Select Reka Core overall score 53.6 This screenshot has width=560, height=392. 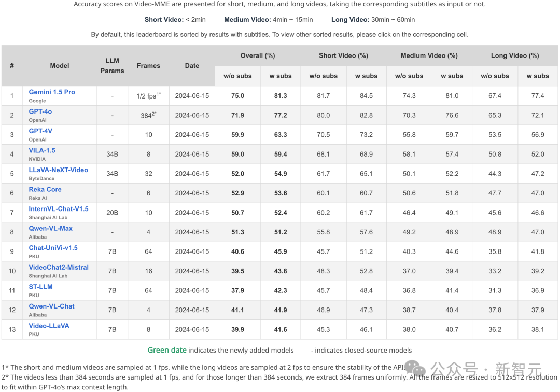click(281, 193)
